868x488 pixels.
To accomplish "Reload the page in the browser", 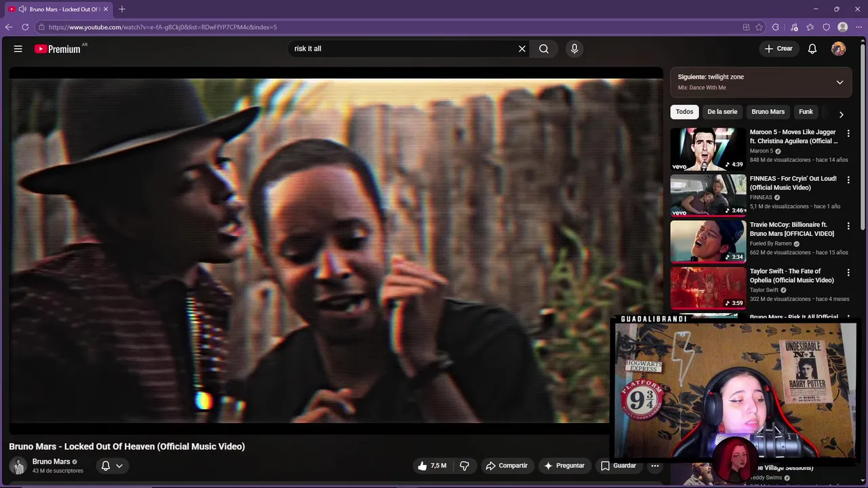I will tap(25, 27).
